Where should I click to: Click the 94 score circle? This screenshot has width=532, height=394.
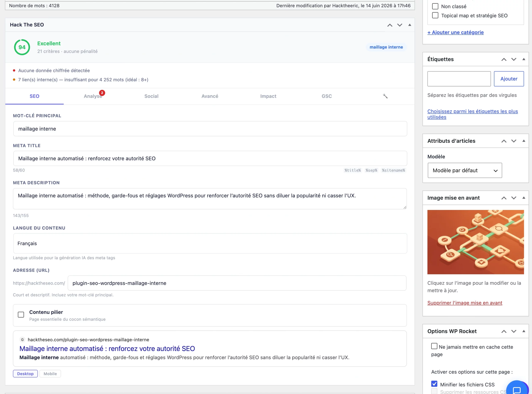coord(22,47)
